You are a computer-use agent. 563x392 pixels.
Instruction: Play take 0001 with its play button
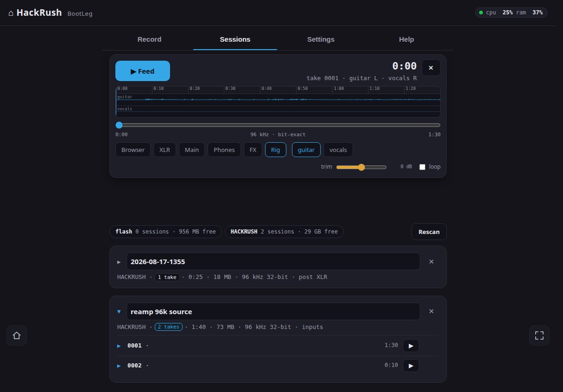click(x=411, y=346)
